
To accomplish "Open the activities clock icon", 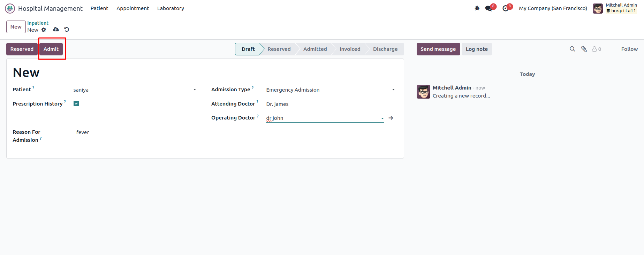I will [505, 8].
